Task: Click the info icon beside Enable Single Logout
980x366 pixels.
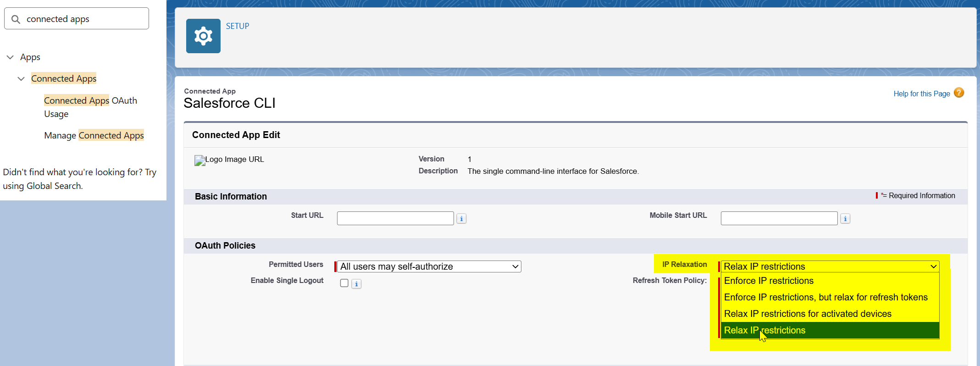Action: pyautogui.click(x=356, y=284)
